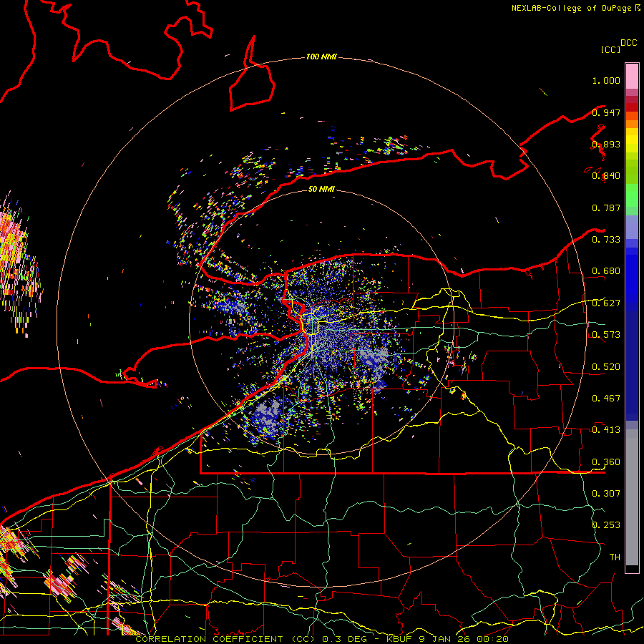The height and width of the screenshot is (644, 644).
Task: Select the 0.840 scale value
Action: [606, 176]
